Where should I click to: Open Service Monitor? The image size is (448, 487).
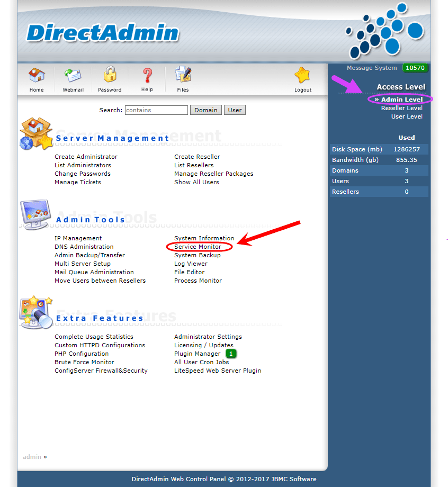198,247
